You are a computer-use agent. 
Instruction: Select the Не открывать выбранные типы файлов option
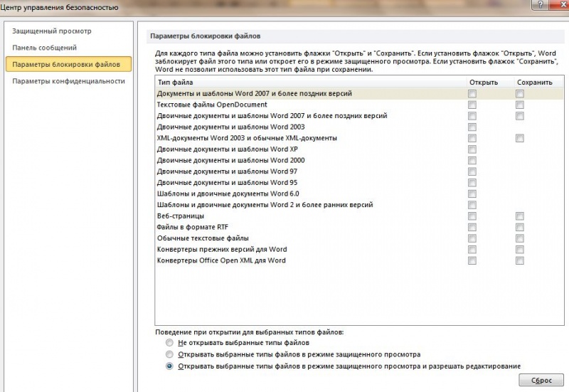pyautogui.click(x=169, y=343)
